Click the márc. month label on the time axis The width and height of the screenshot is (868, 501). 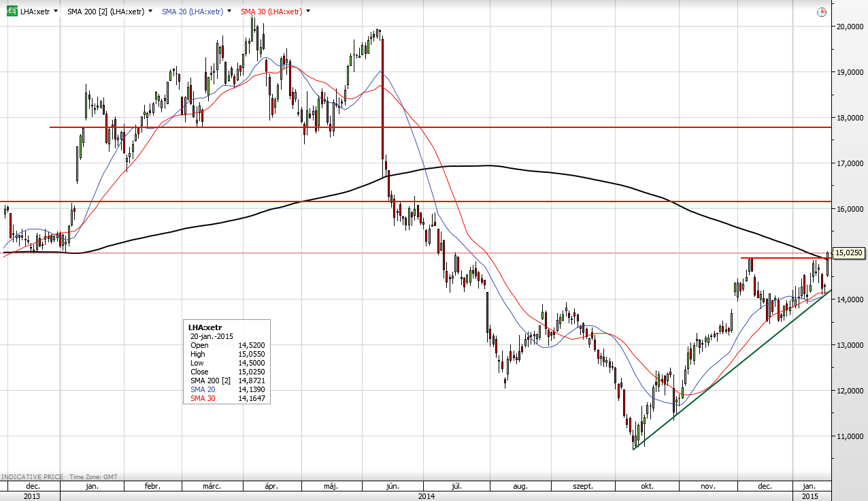pyautogui.click(x=212, y=486)
